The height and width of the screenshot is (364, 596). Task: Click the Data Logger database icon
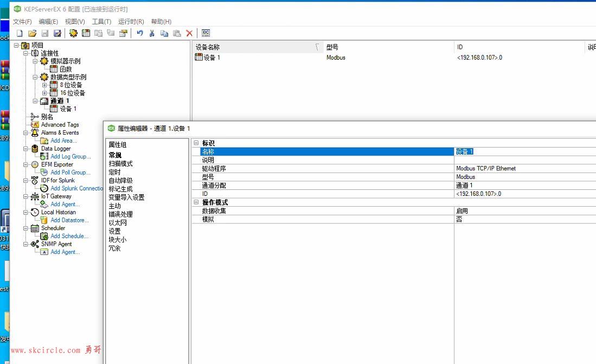pyautogui.click(x=35, y=148)
